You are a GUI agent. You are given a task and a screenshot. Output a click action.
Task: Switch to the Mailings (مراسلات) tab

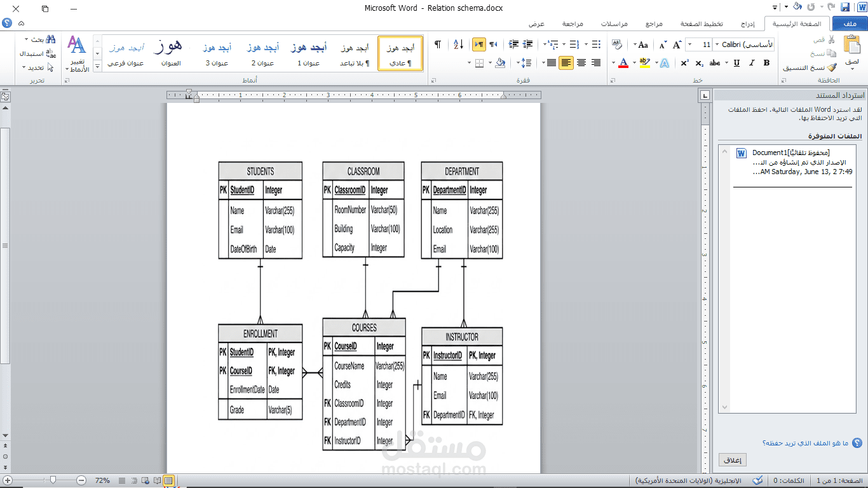[x=615, y=24]
